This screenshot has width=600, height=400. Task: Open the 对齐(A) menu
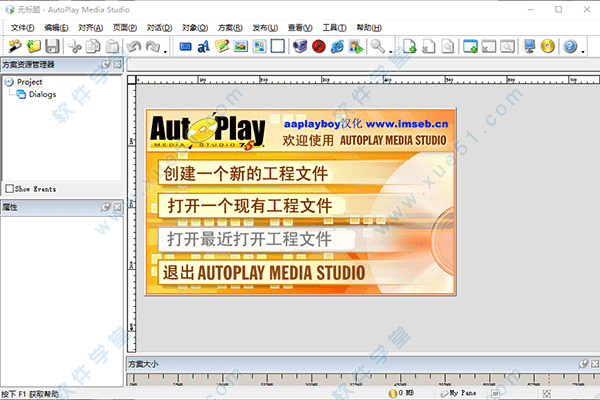tap(91, 28)
